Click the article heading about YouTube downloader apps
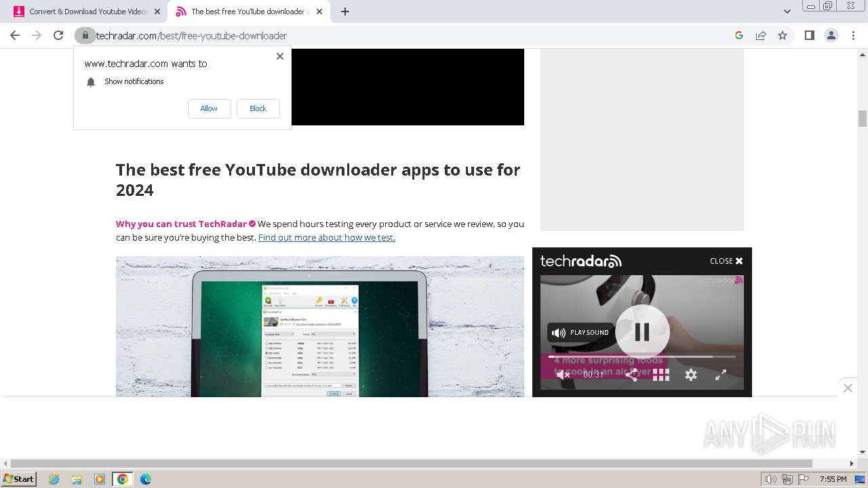The width and height of the screenshot is (868, 488). click(318, 180)
